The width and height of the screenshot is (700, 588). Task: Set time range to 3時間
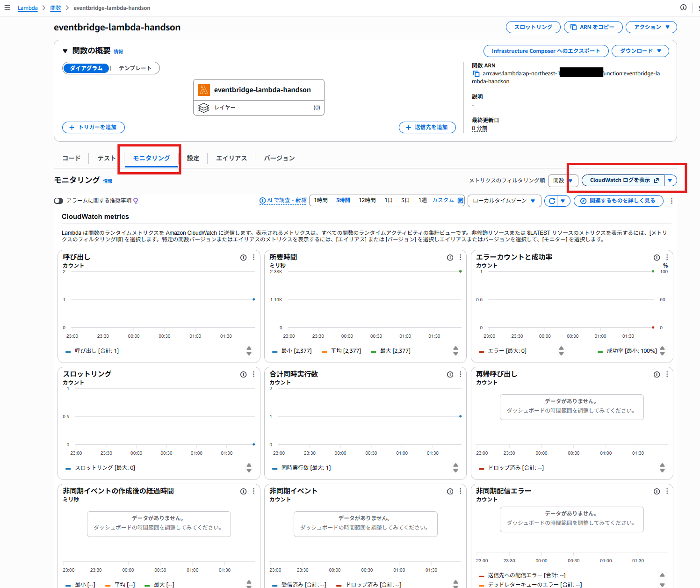click(x=343, y=200)
